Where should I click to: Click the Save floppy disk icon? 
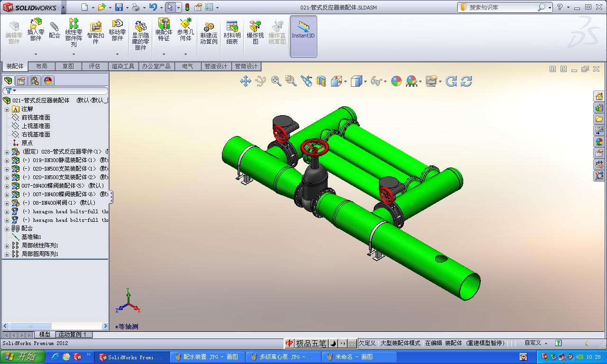(x=119, y=7)
